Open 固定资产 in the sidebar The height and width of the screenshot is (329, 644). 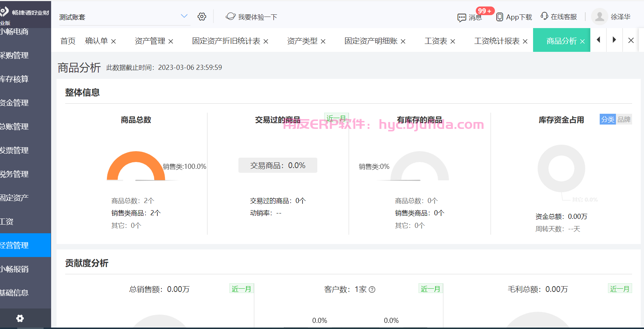(25, 198)
